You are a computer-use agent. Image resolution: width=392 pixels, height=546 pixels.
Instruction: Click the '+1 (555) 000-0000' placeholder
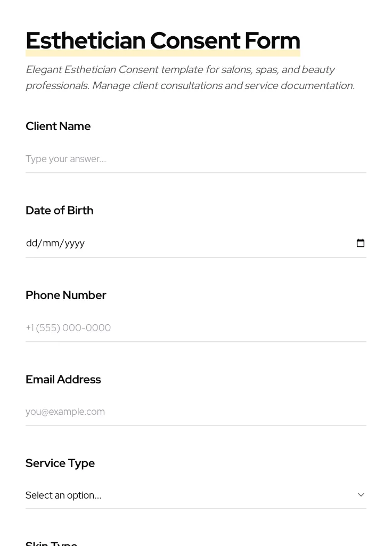[x=68, y=328]
